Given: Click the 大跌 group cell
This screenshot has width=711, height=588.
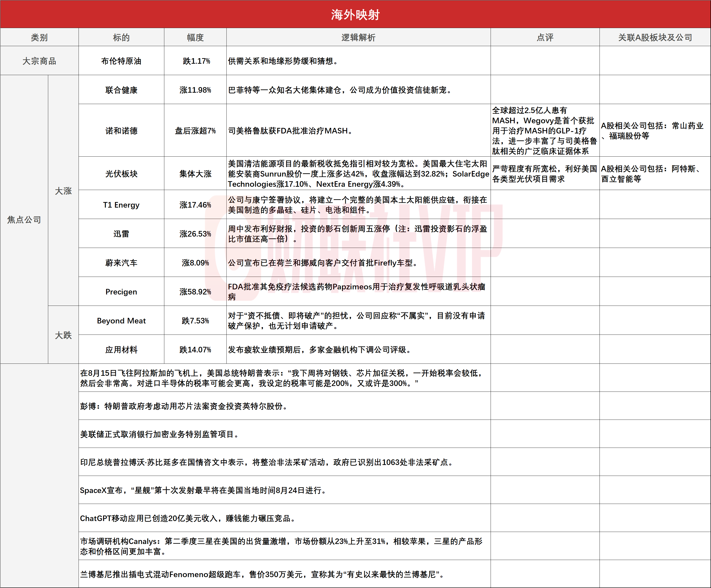Looking at the screenshot, I should 63,335.
